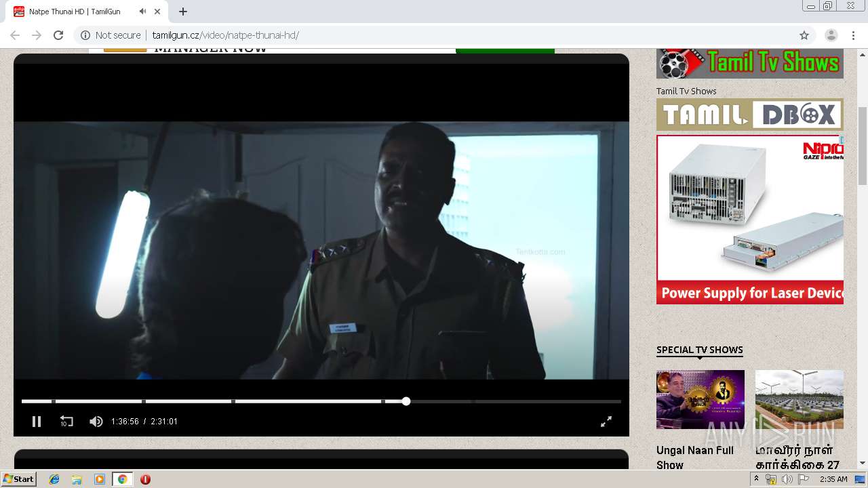Launch Internet Explorer from taskbar

(54, 479)
